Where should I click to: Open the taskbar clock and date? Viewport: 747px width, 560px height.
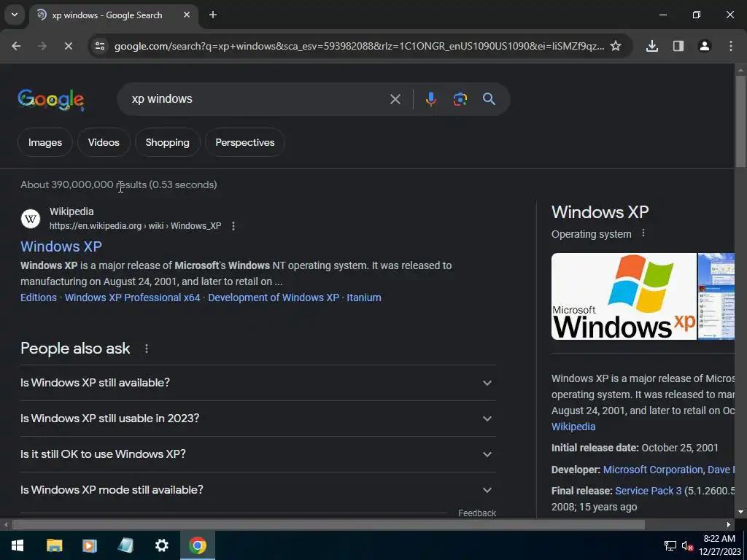coord(719,545)
